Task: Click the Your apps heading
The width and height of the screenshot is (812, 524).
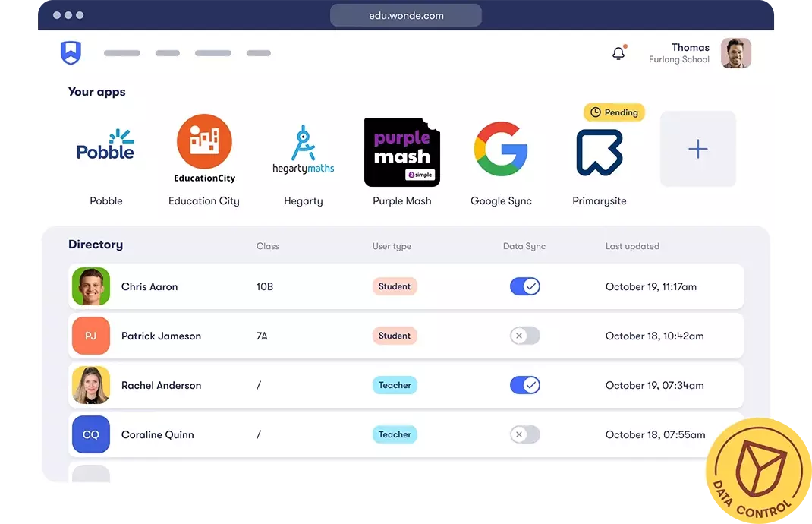Action: (x=97, y=92)
